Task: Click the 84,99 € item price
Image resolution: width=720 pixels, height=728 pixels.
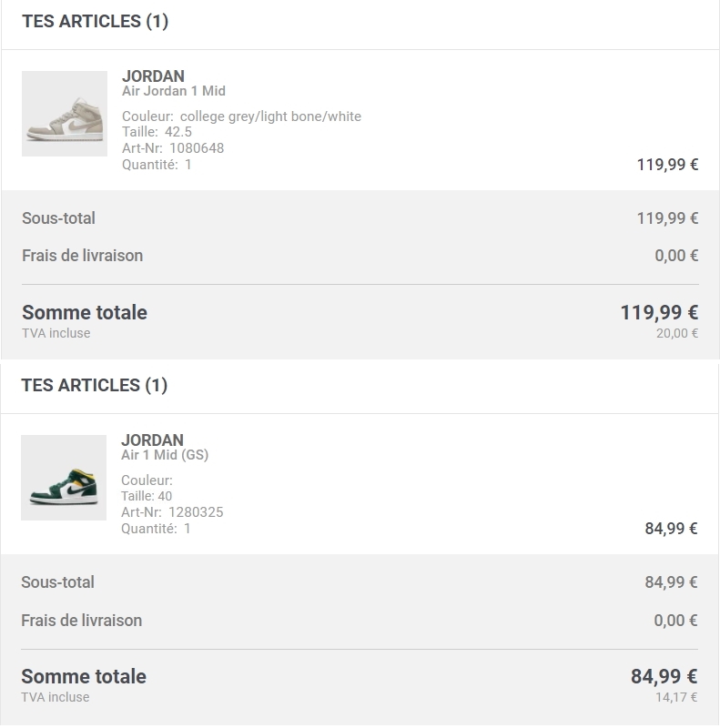Action: pyautogui.click(x=671, y=529)
